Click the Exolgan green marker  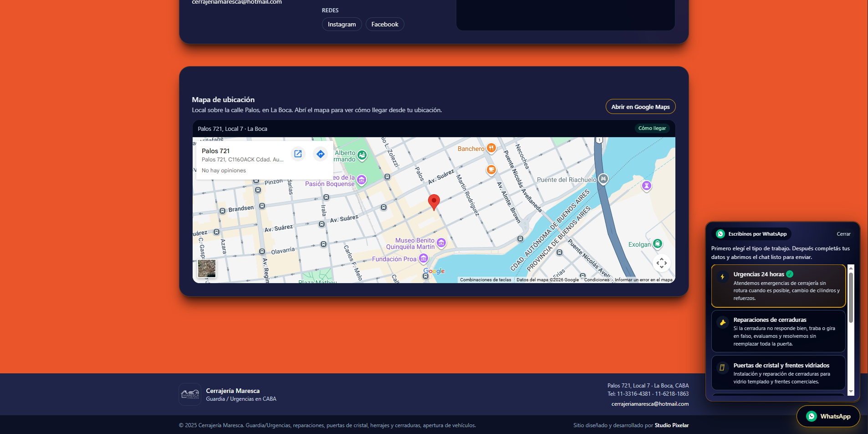point(657,244)
